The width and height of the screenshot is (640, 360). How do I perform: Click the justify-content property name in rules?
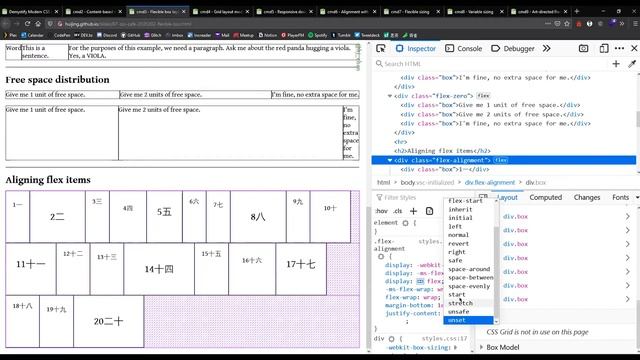pos(412,313)
